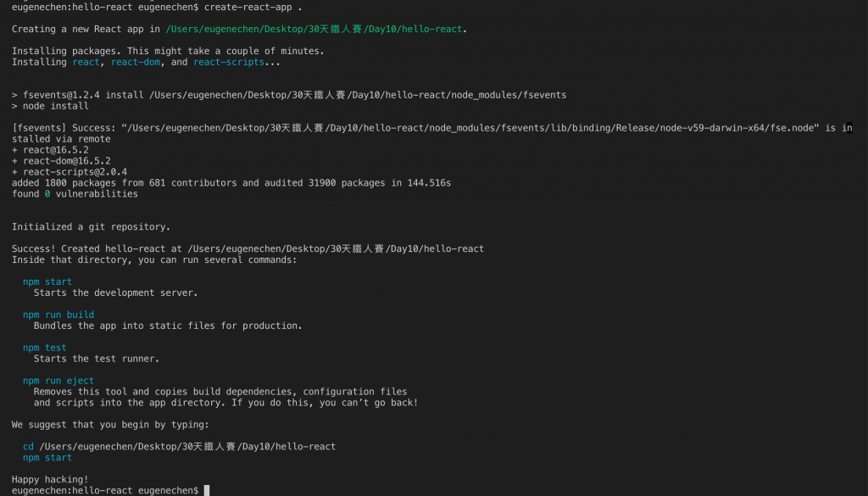Click 'Removes this tool and copies build' line
This screenshot has width=868, height=496.
click(220, 392)
